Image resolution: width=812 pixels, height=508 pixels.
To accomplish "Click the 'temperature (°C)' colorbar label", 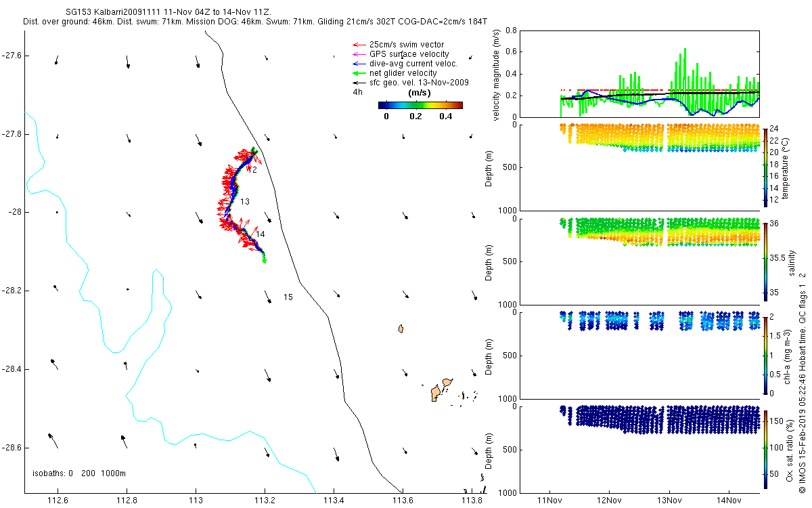I will click(787, 167).
